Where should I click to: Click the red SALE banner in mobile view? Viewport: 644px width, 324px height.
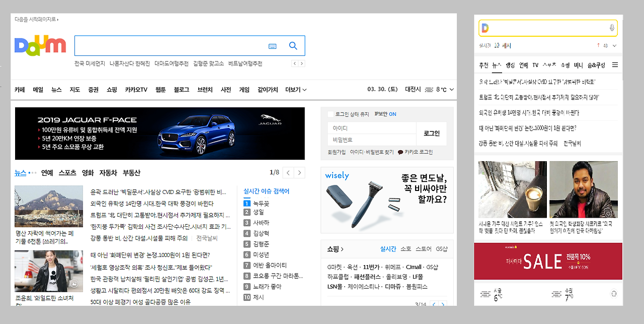coord(548,261)
